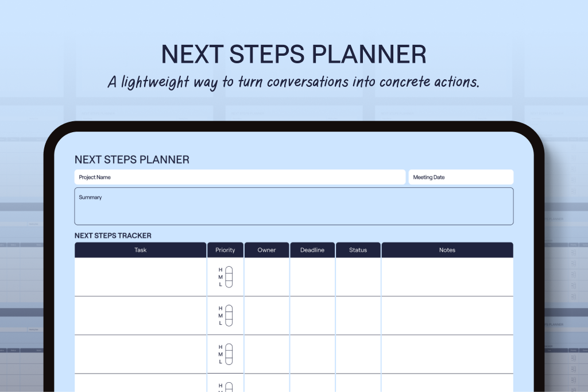Click the Task column header
588x392 pixels.
140,250
